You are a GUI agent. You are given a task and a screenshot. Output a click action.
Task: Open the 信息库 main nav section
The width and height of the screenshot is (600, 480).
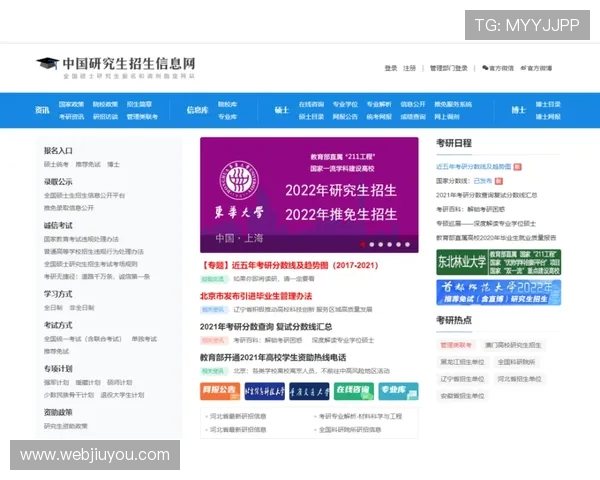point(197,110)
